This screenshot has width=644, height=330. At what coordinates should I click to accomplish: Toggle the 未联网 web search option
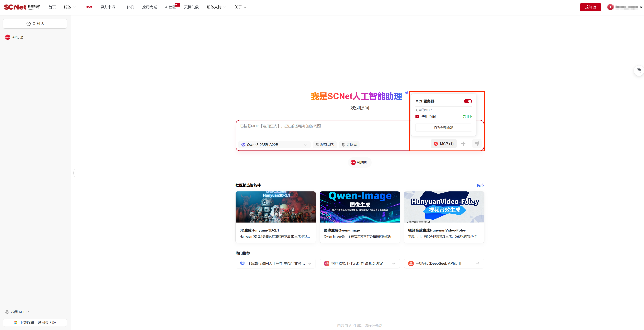coord(349,145)
